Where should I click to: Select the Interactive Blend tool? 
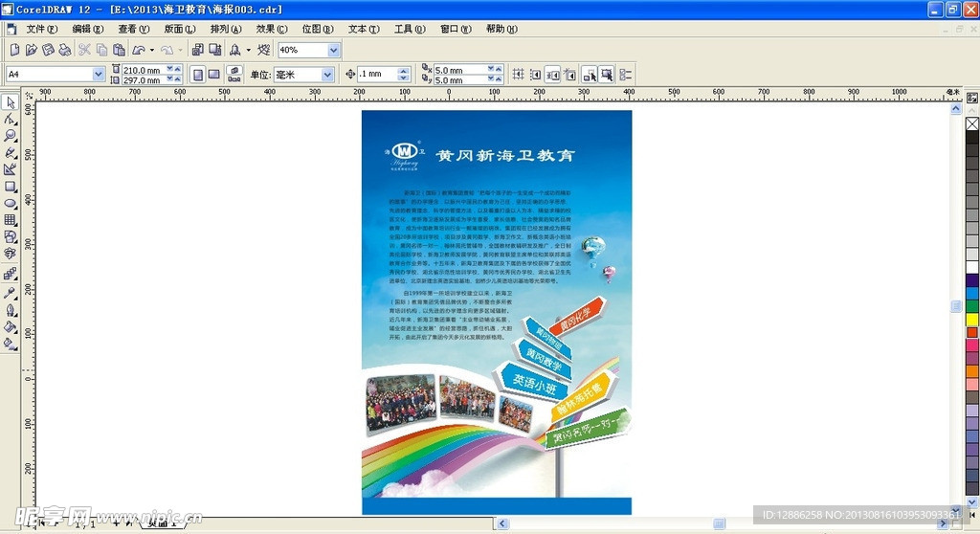tap(10, 274)
